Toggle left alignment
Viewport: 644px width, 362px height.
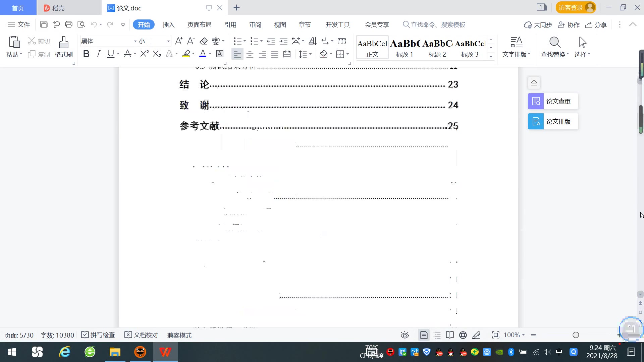(x=237, y=54)
